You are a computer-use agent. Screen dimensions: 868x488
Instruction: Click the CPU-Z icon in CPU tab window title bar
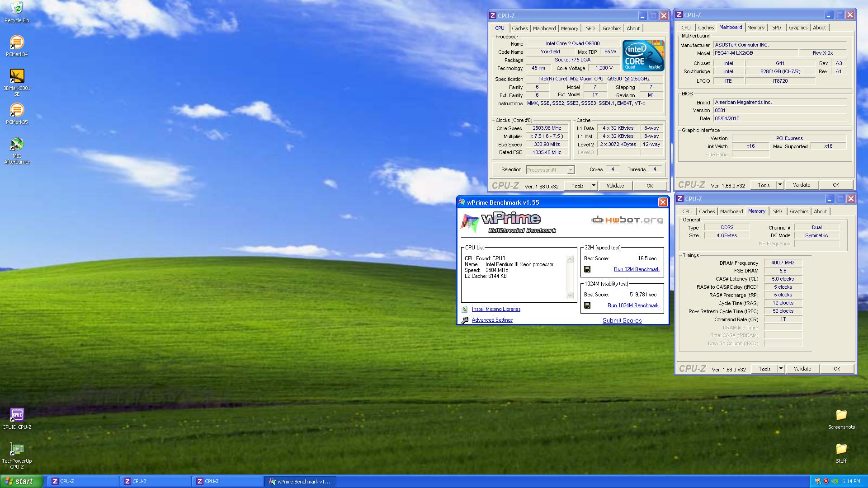[493, 15]
